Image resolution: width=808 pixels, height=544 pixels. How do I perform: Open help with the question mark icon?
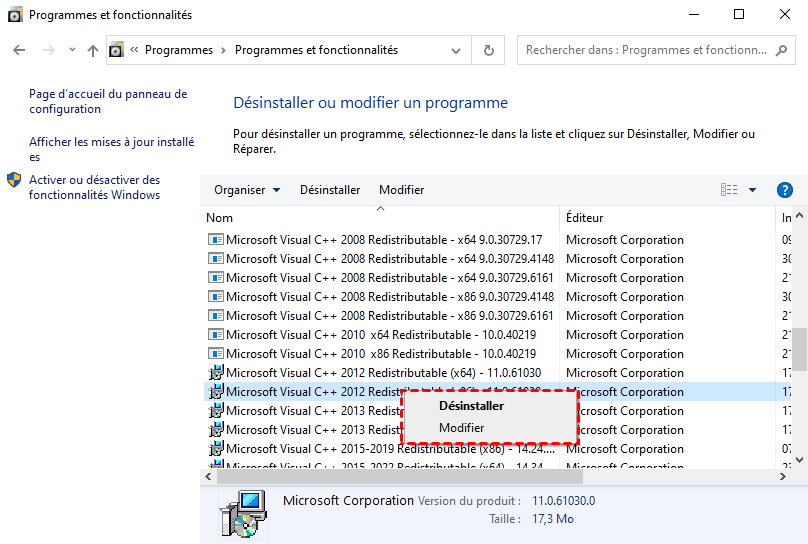click(x=784, y=190)
